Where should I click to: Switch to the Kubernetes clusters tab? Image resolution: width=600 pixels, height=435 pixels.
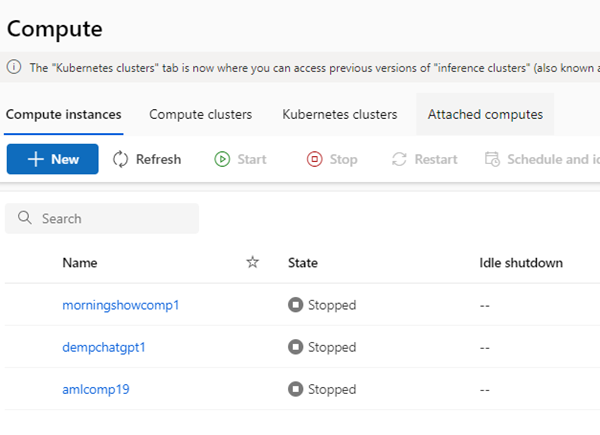coord(339,114)
